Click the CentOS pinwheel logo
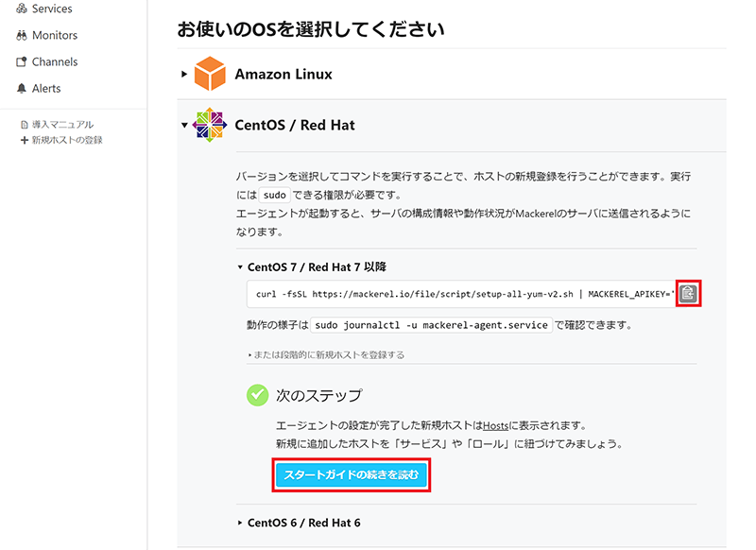The image size is (756, 550). click(210, 125)
